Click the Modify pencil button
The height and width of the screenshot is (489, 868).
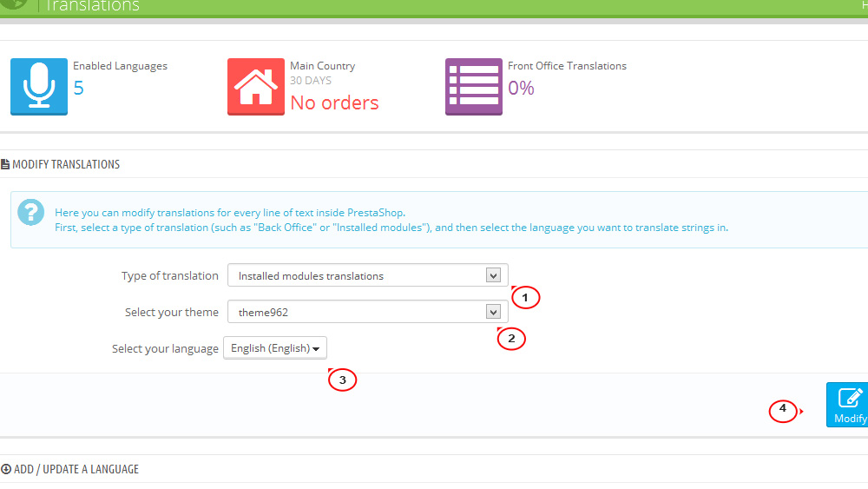[x=847, y=405]
